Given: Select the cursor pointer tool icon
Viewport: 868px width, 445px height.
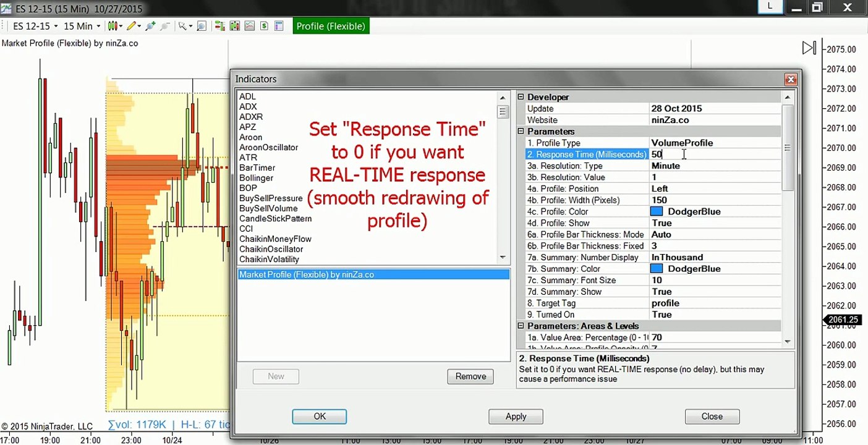Looking at the screenshot, I should (182, 26).
